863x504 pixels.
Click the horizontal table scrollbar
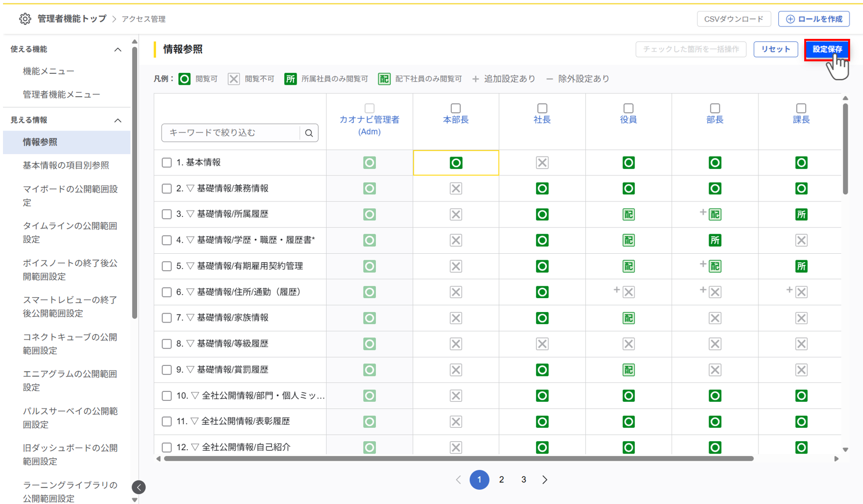(x=459, y=459)
